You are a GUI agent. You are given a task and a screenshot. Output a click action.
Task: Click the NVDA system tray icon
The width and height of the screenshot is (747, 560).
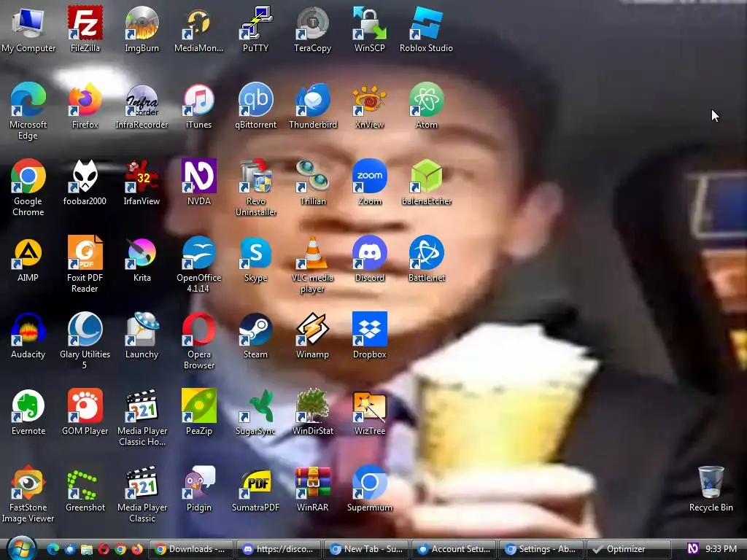(693, 548)
